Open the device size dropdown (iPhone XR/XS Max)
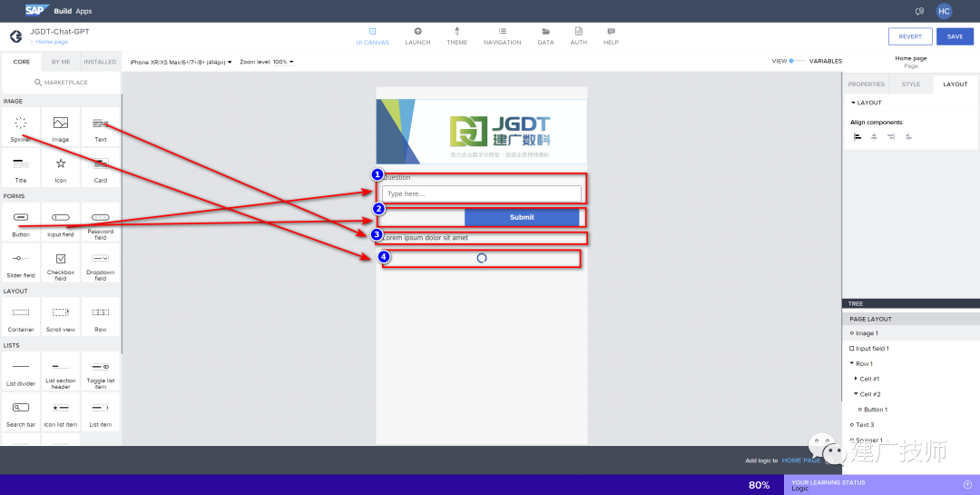980x495 pixels. pyautogui.click(x=181, y=62)
